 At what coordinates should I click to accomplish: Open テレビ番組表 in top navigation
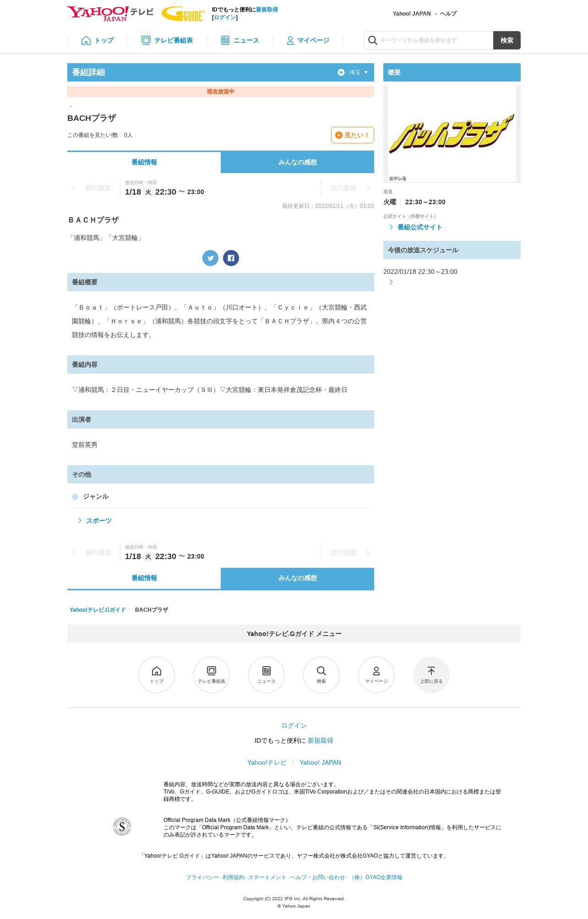[x=167, y=40]
